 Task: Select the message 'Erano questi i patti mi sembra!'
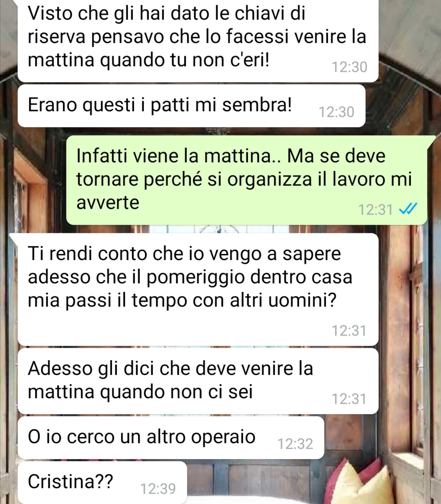click(x=192, y=106)
